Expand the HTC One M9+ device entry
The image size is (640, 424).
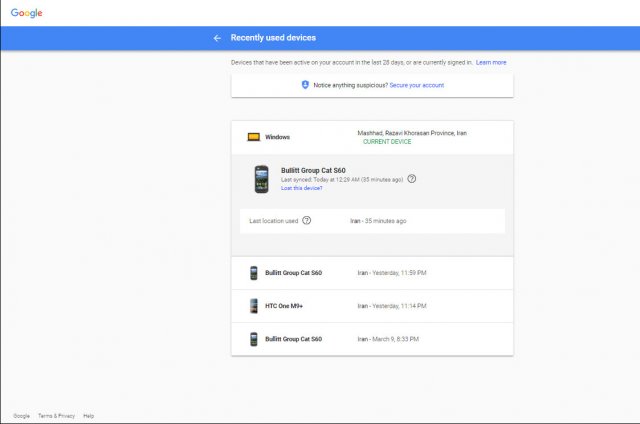(372, 306)
